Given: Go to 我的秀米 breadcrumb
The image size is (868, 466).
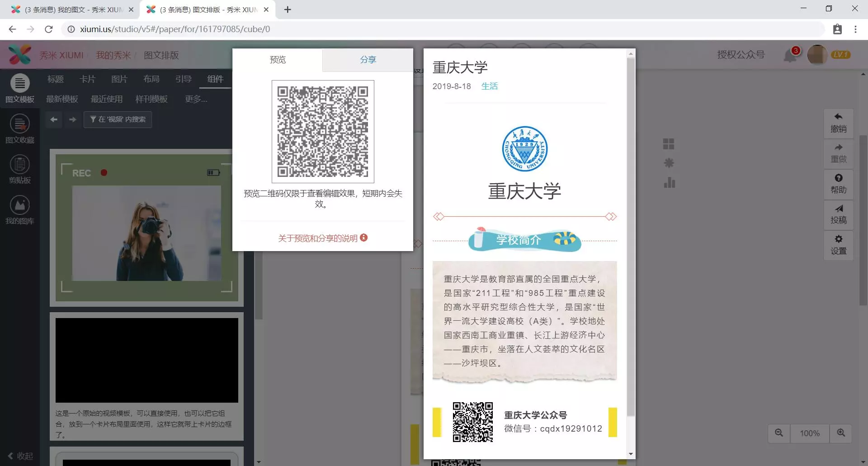Looking at the screenshot, I should click(113, 55).
